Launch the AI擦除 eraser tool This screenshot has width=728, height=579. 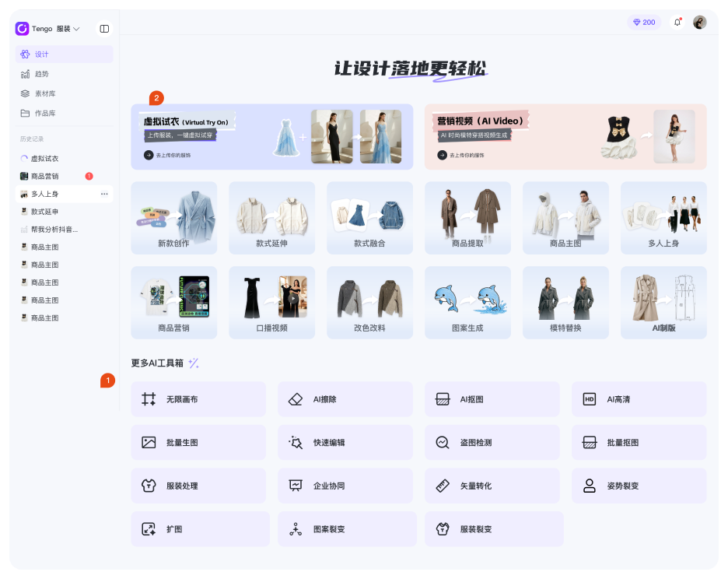click(345, 399)
